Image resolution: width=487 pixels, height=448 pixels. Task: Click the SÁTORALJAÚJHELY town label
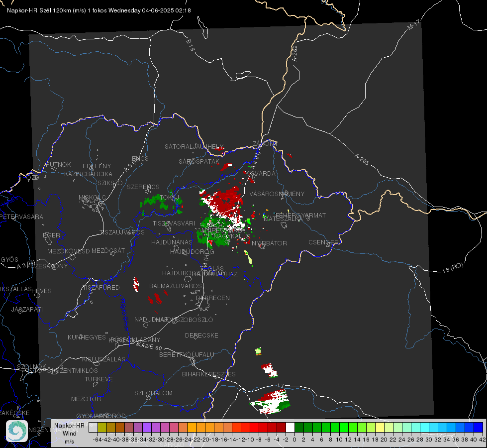194,146
